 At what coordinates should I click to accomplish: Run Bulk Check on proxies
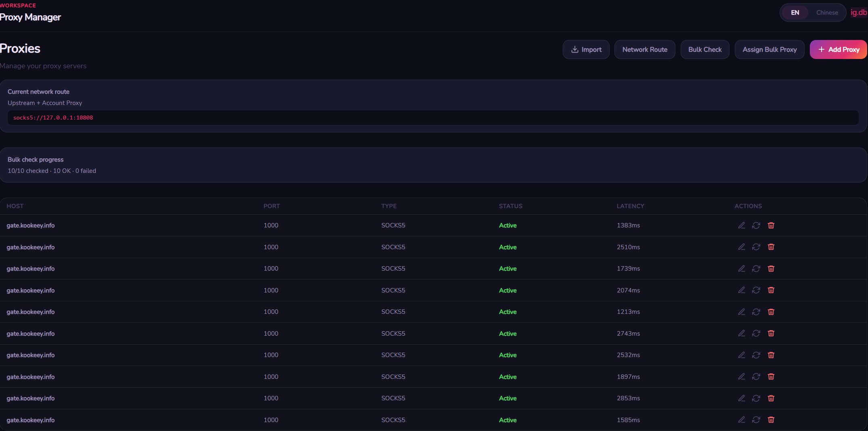click(705, 49)
